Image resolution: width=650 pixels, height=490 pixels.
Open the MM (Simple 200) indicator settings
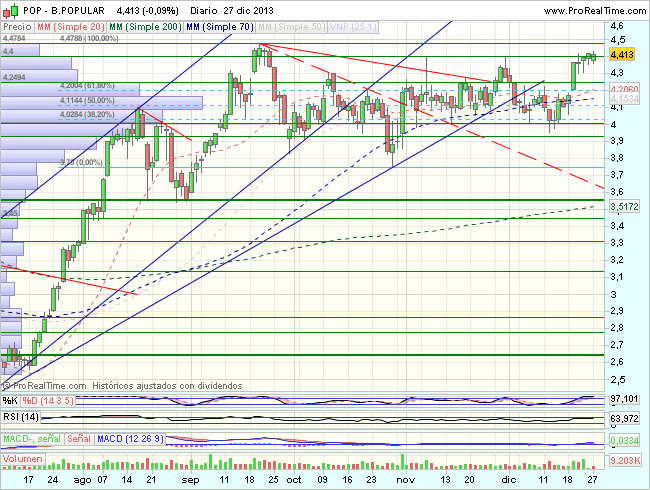point(145,27)
